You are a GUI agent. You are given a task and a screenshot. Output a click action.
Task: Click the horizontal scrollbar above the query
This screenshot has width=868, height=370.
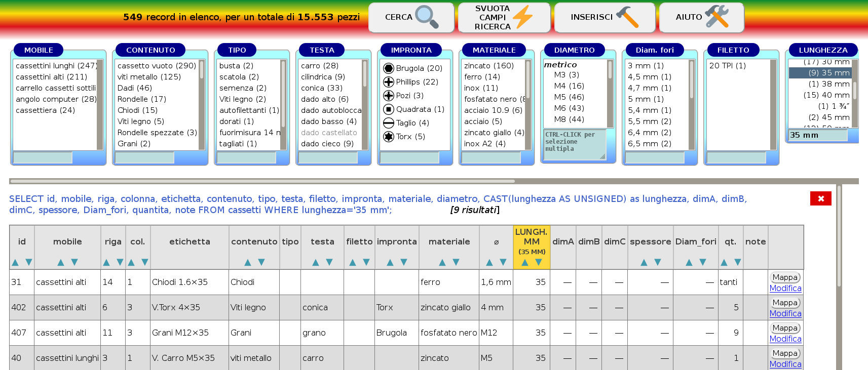tap(262, 181)
